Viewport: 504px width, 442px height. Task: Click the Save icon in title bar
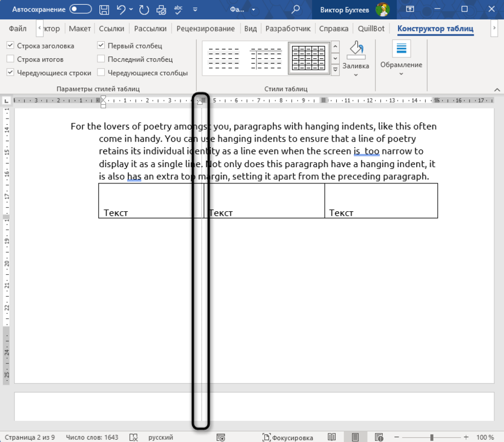tap(104, 10)
